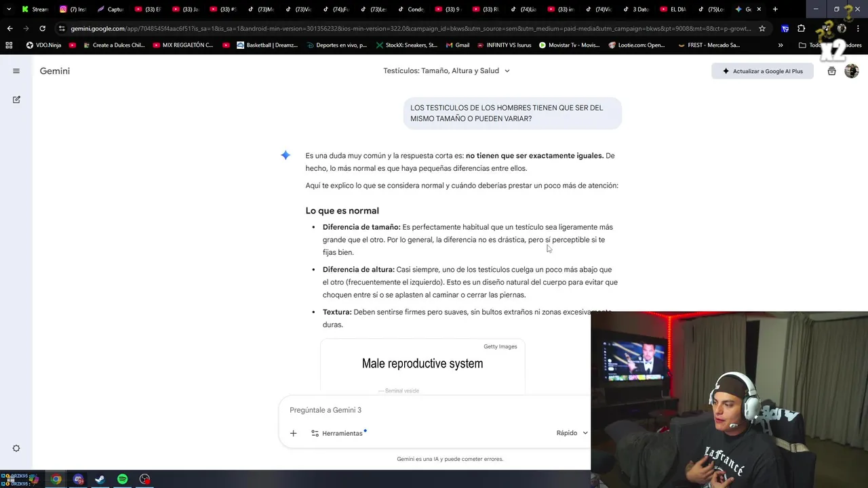Open Spotify from the taskbar
The width and height of the screenshot is (868, 488).
(x=122, y=479)
